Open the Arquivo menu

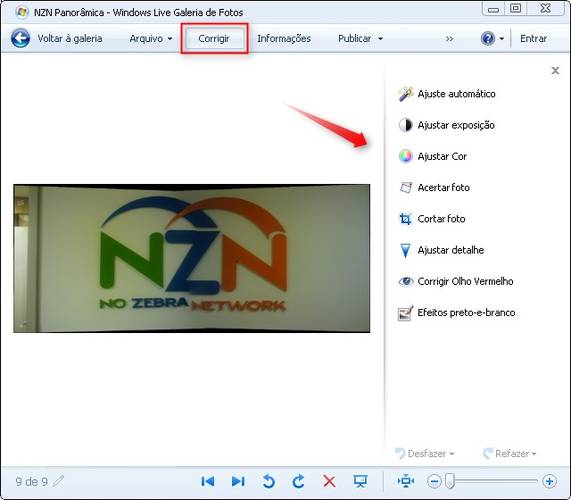[151, 38]
